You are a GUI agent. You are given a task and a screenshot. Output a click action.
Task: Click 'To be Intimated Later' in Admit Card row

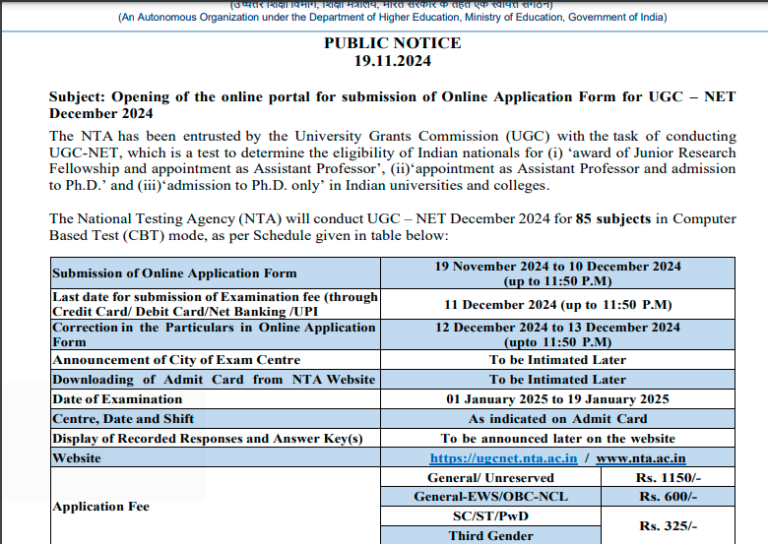click(x=558, y=379)
